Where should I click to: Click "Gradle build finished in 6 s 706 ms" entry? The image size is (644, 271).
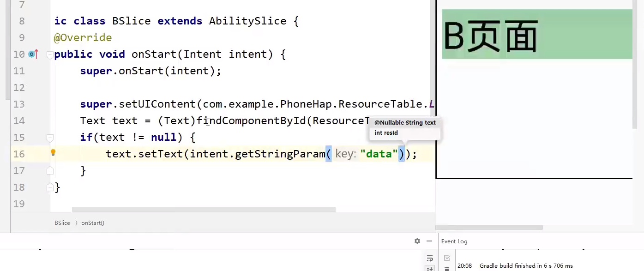click(526, 265)
